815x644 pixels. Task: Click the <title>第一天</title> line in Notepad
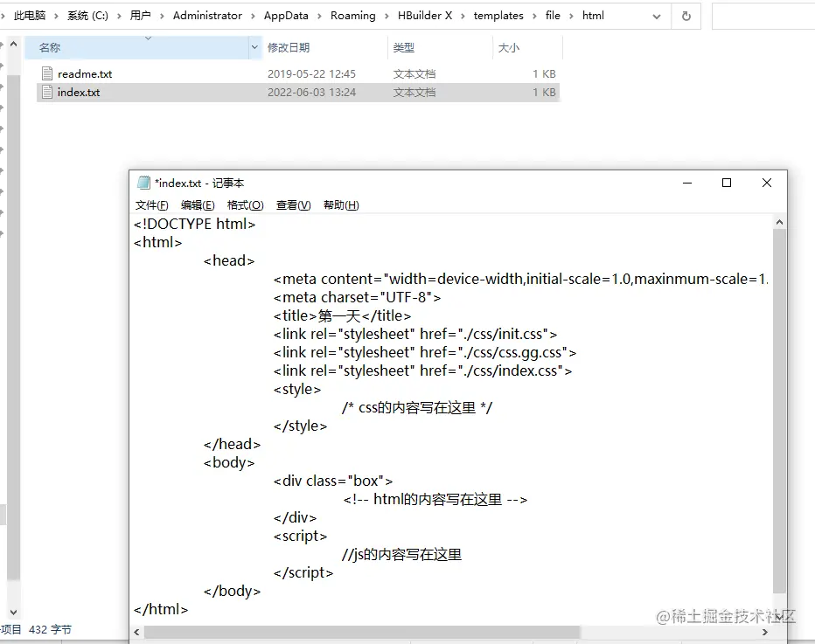point(342,315)
